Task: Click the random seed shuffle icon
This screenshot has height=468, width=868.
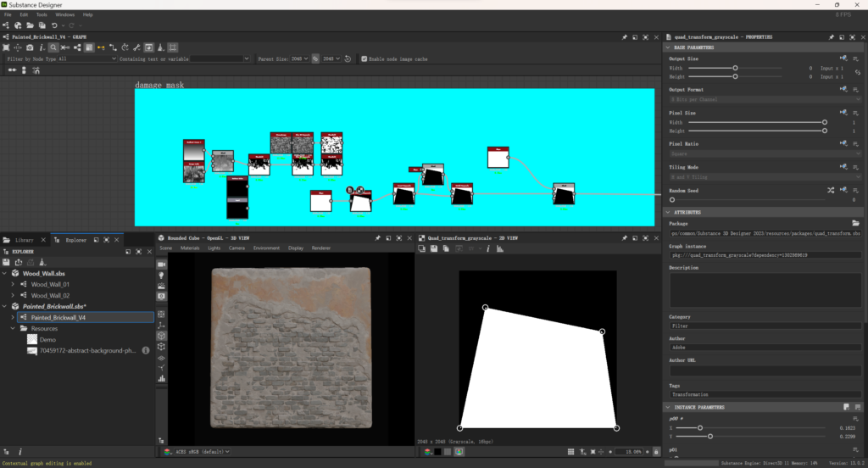Action: point(831,190)
